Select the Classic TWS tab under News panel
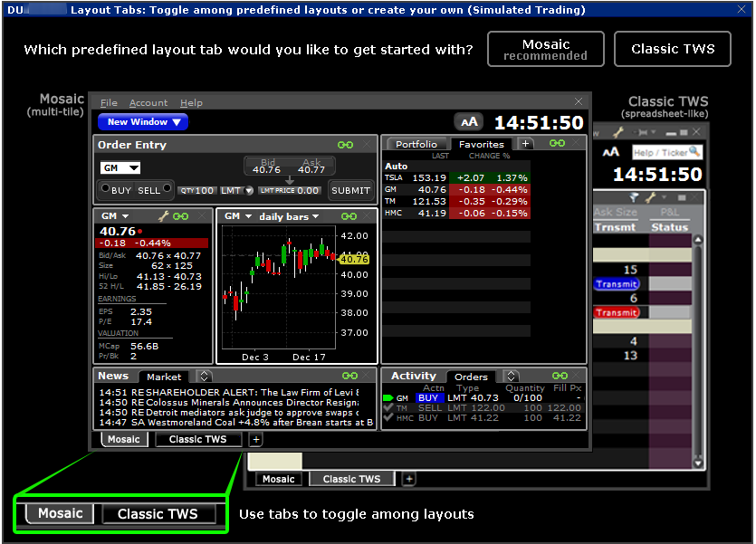This screenshot has width=756, height=544. 197,439
